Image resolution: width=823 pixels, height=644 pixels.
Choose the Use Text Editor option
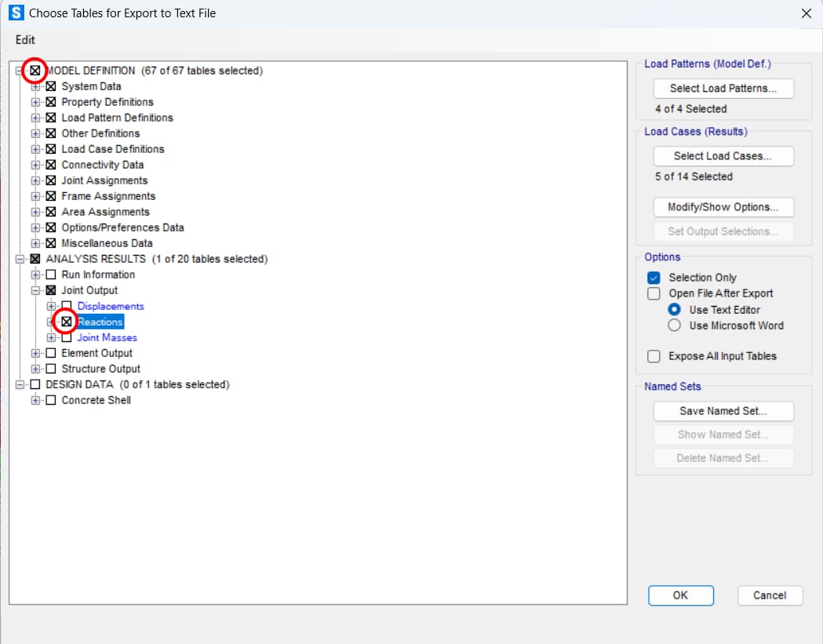click(674, 310)
